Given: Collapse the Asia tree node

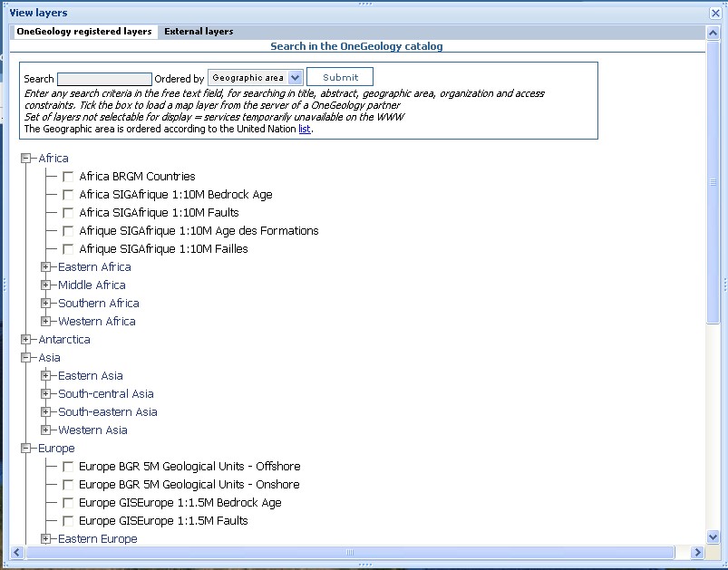Looking at the screenshot, I should click(26, 358).
